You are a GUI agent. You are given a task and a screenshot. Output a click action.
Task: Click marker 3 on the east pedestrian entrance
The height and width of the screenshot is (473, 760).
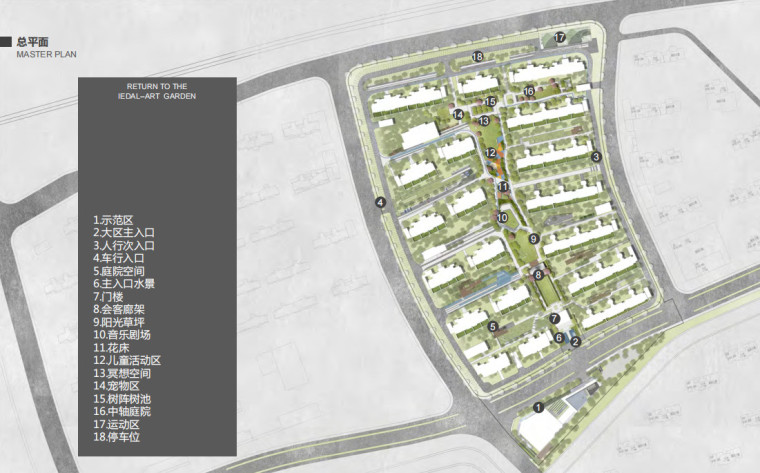point(596,157)
